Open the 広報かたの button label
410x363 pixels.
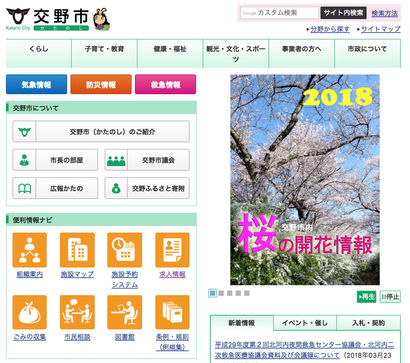(x=67, y=189)
